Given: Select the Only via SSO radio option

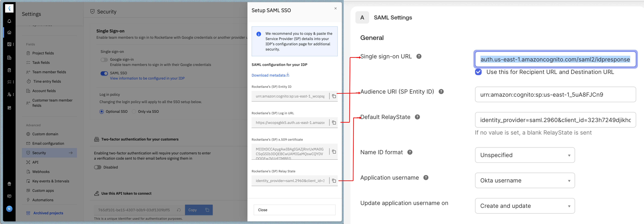Looking at the screenshot, I should [x=134, y=111].
